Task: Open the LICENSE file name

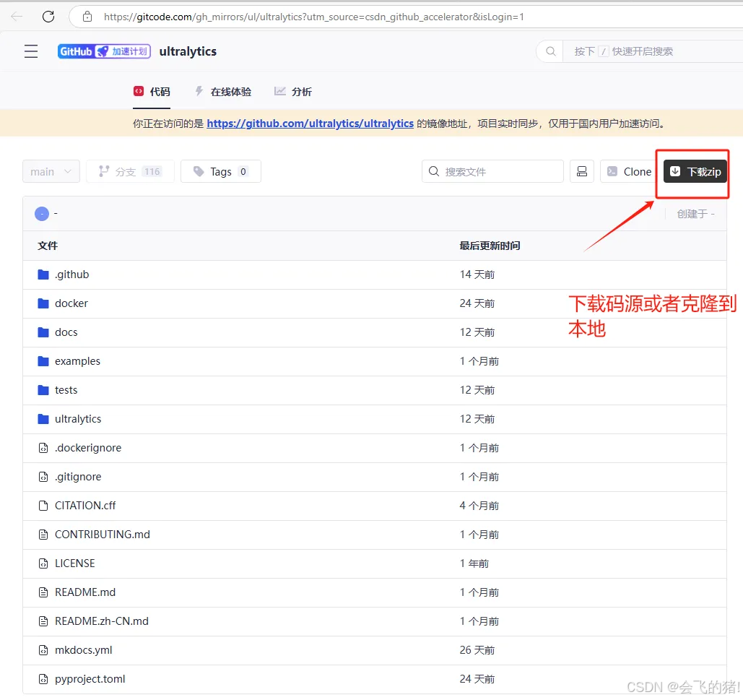Action: 75,563
